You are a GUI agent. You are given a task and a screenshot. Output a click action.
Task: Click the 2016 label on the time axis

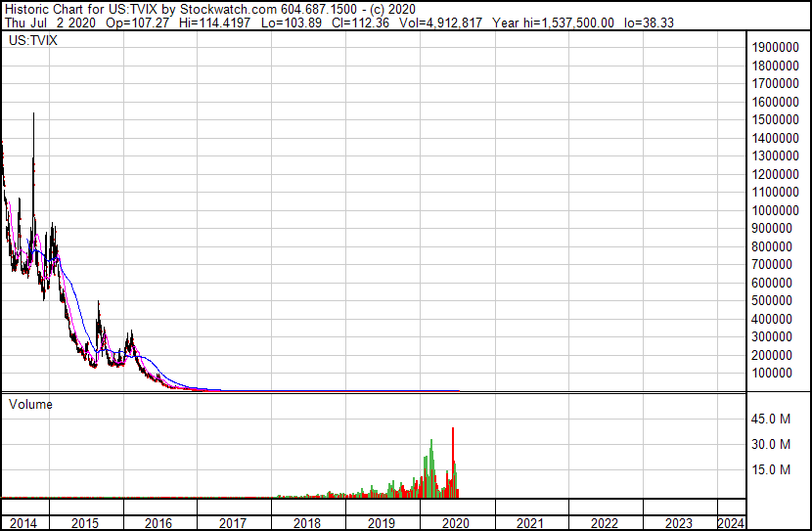[158, 523]
